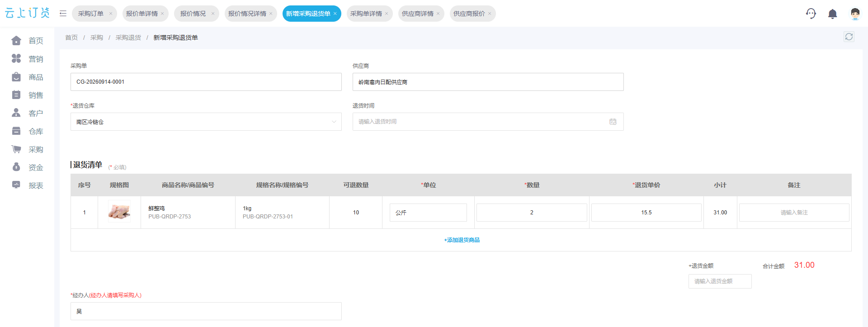Viewport: 868px width, 327px height.
Task: Go to 首页 in the sidebar
Action: pos(27,41)
